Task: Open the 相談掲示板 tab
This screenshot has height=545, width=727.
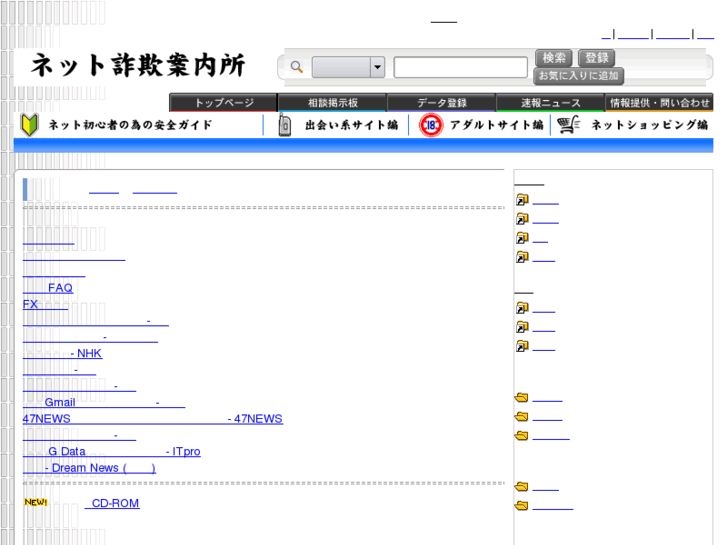Action: click(x=332, y=103)
